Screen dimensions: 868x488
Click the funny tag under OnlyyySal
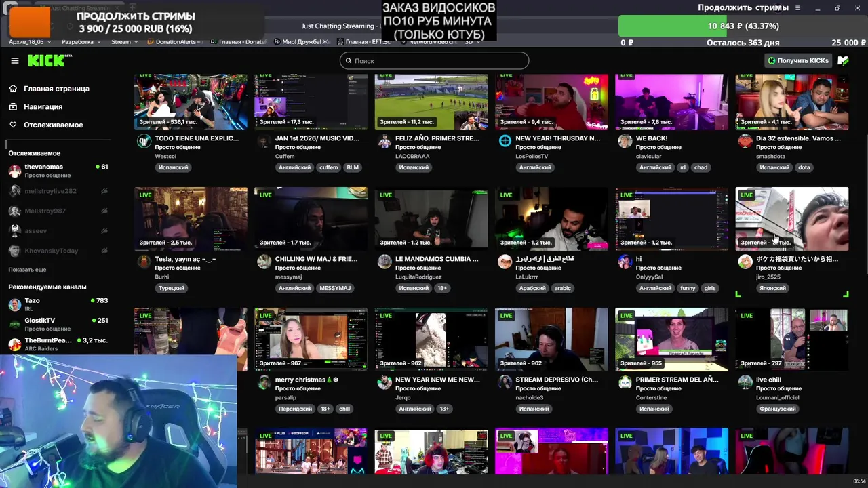coord(688,288)
